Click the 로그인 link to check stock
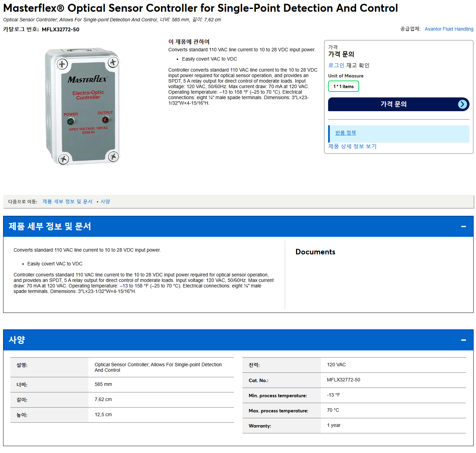The height and width of the screenshot is (453, 476). point(336,65)
